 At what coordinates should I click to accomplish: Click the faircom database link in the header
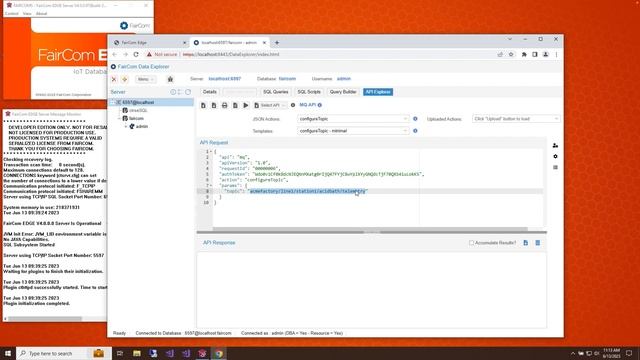click(x=287, y=79)
